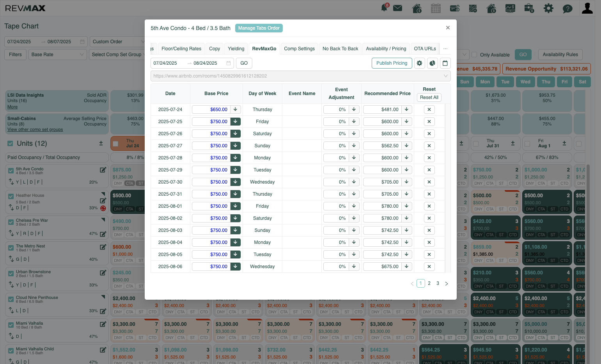Go to next page with right chevron

[447, 284]
